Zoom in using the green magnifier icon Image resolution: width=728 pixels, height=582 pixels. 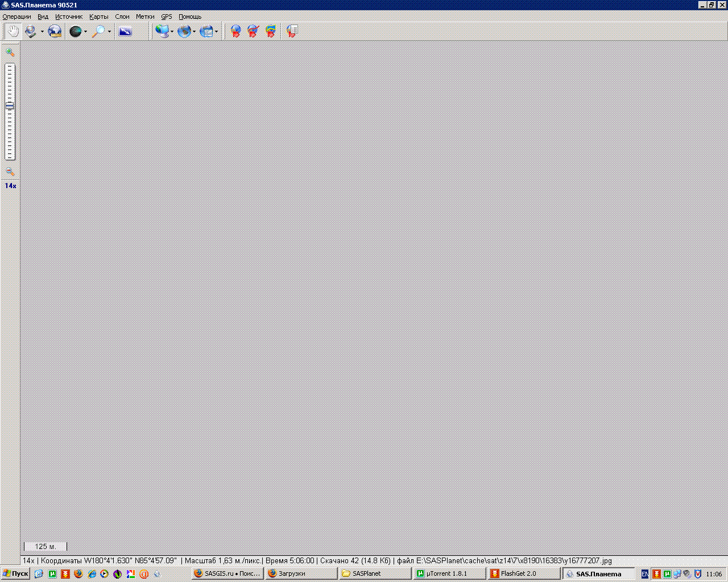[x=10, y=52]
